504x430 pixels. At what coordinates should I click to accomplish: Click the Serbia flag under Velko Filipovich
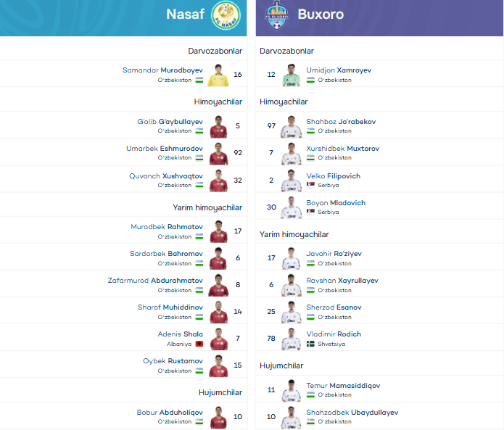point(310,185)
